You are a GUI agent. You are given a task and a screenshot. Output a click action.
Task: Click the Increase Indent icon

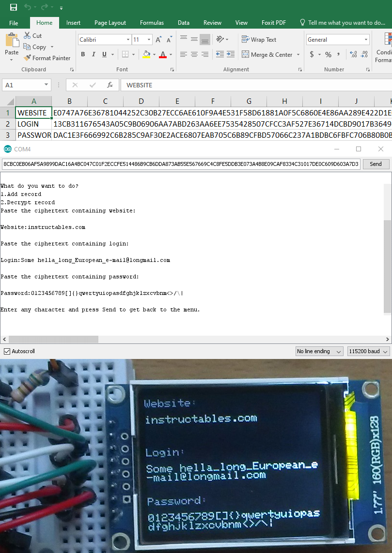coord(231,54)
